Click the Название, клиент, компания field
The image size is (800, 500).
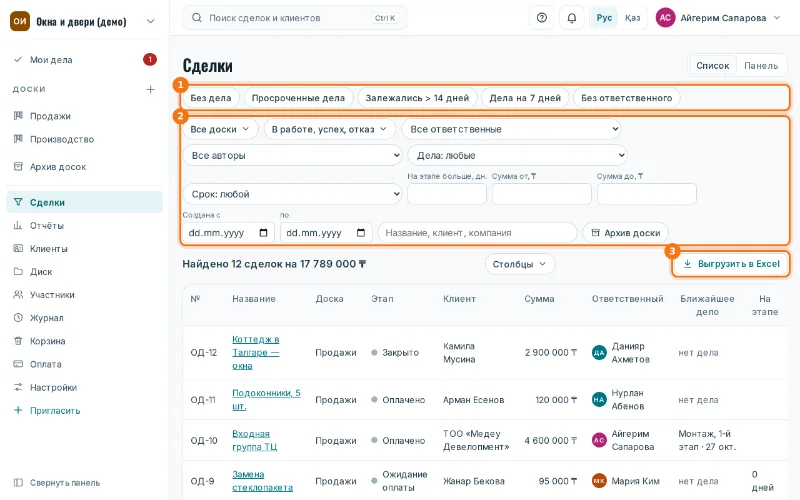[478, 233]
